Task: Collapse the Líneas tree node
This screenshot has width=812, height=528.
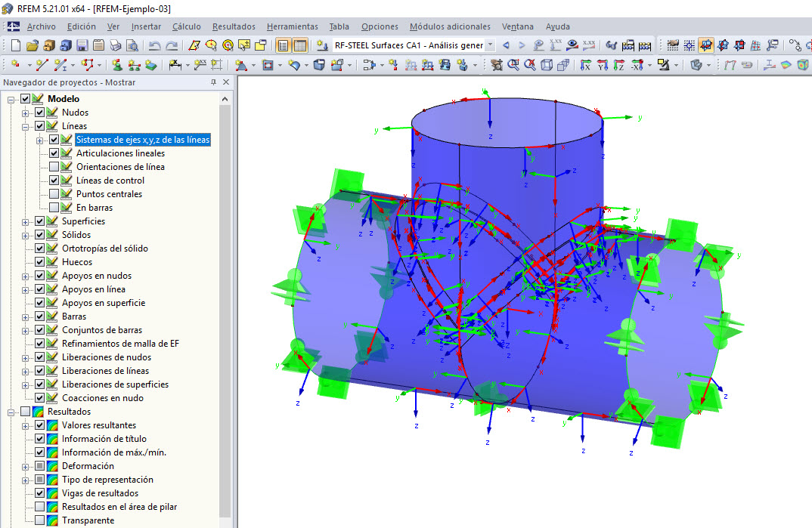Action: click(26, 126)
